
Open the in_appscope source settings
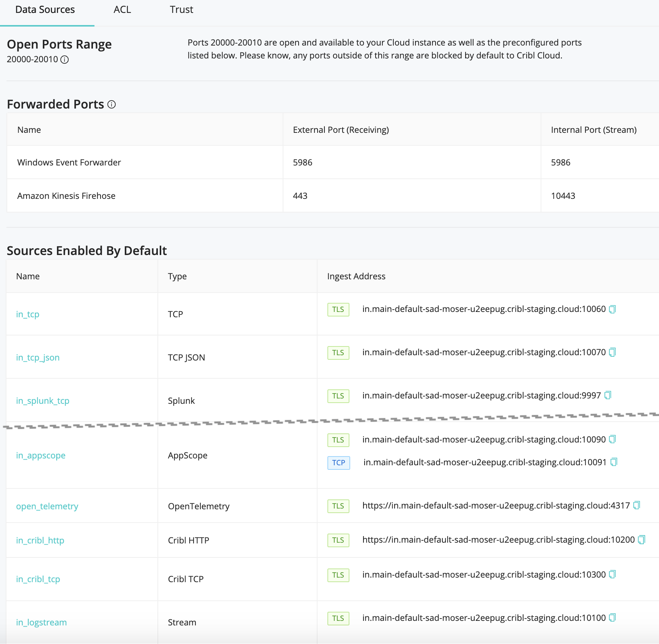[x=41, y=455]
